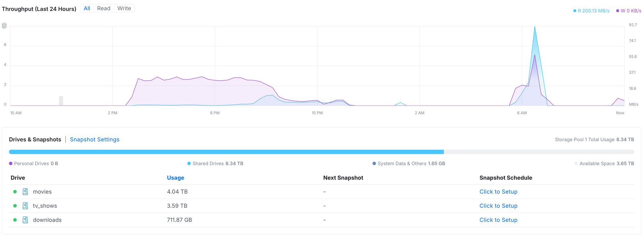This screenshot has height=249, width=644.
Task: Click to Setup snapshot schedule for movies
Action: point(498,192)
